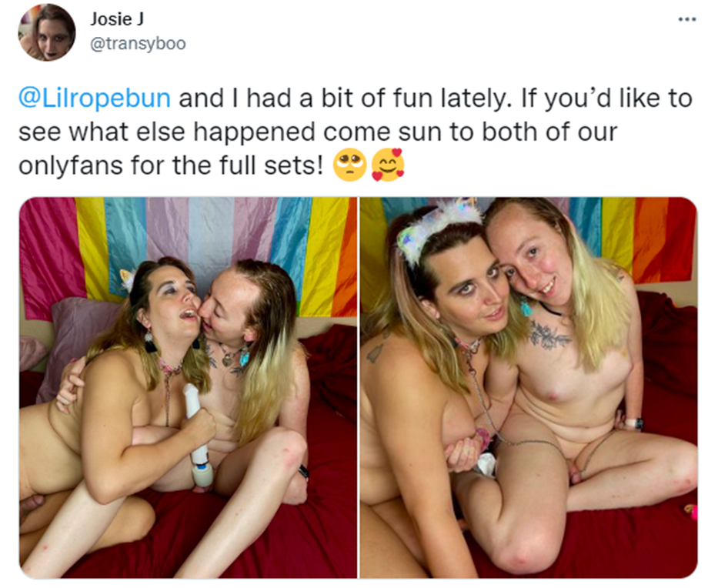
Task: Click the Josie J display name
Action: (x=117, y=18)
